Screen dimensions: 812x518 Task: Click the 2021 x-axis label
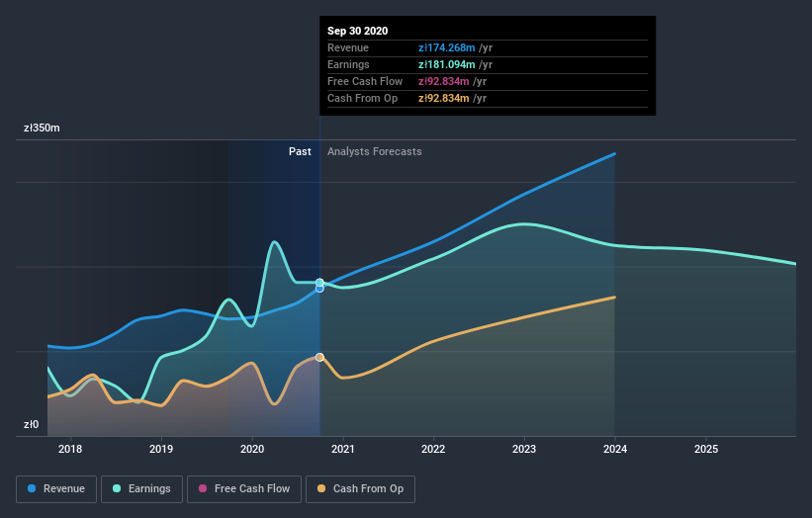[343, 449]
